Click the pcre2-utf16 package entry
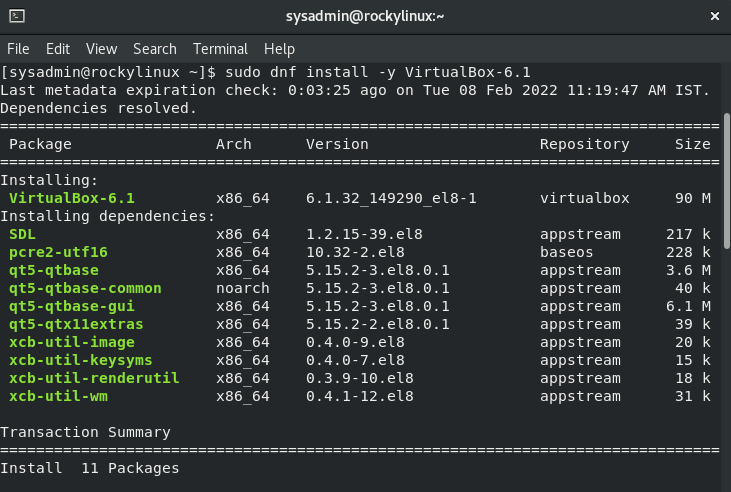Image resolution: width=731 pixels, height=492 pixels. pyautogui.click(x=58, y=252)
